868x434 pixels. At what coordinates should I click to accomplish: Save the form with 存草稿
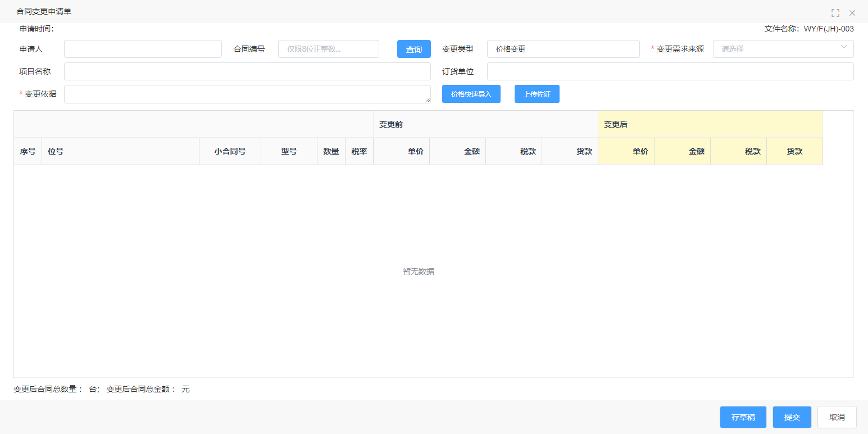click(743, 417)
